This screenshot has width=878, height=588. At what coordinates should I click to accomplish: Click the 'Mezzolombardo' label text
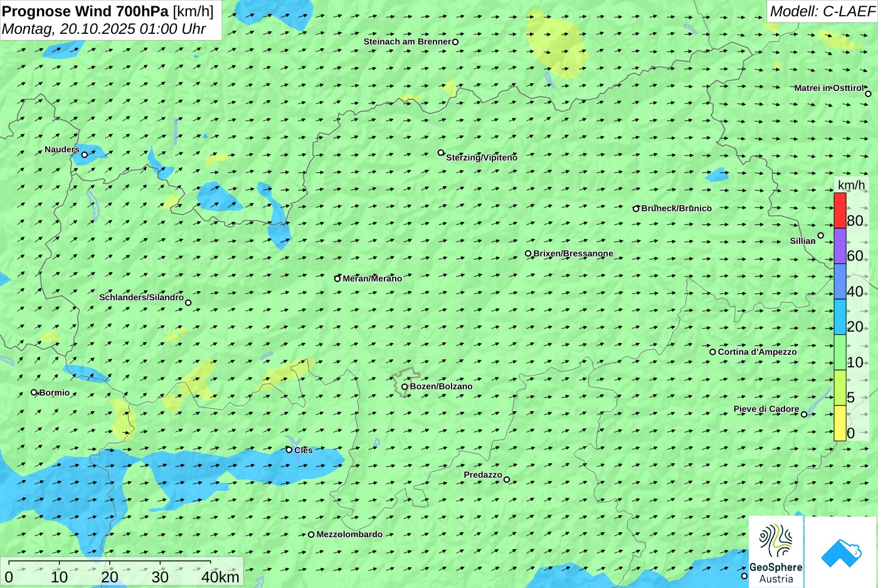pos(349,535)
